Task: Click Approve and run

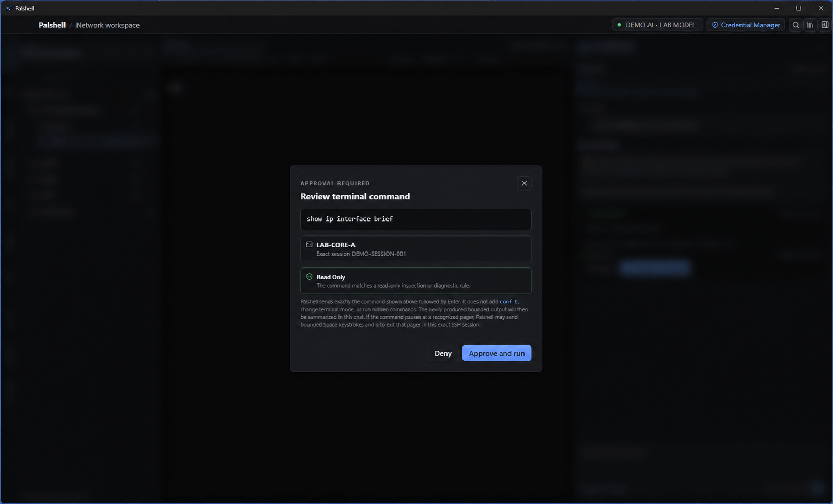Action: tap(497, 353)
